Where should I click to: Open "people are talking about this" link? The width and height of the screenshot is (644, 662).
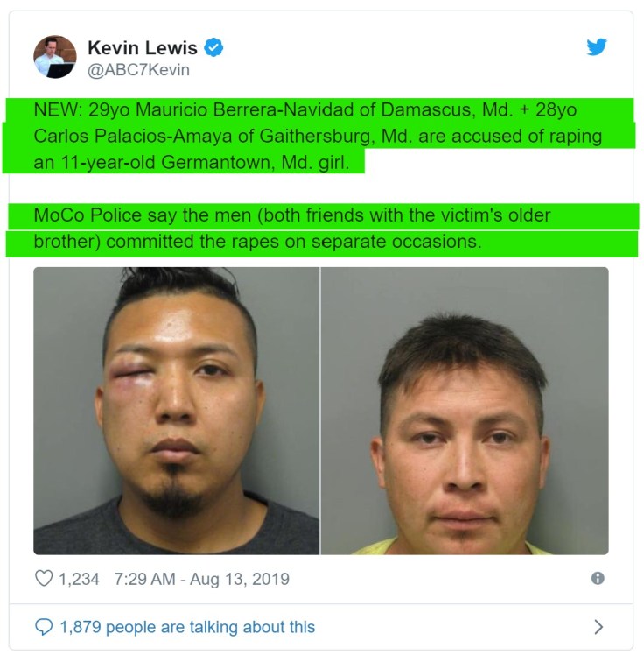[211, 627]
